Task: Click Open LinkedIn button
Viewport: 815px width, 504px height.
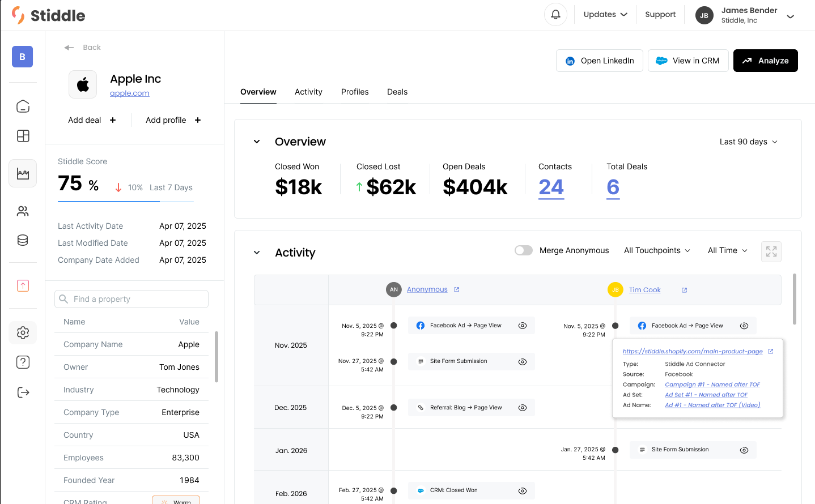Action: coord(600,61)
